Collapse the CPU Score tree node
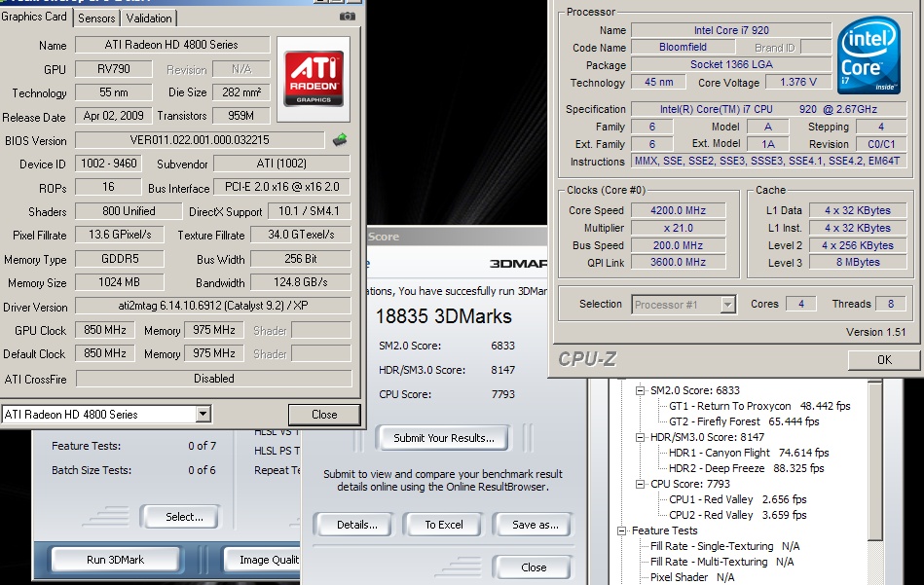The image size is (924, 585). [x=640, y=484]
